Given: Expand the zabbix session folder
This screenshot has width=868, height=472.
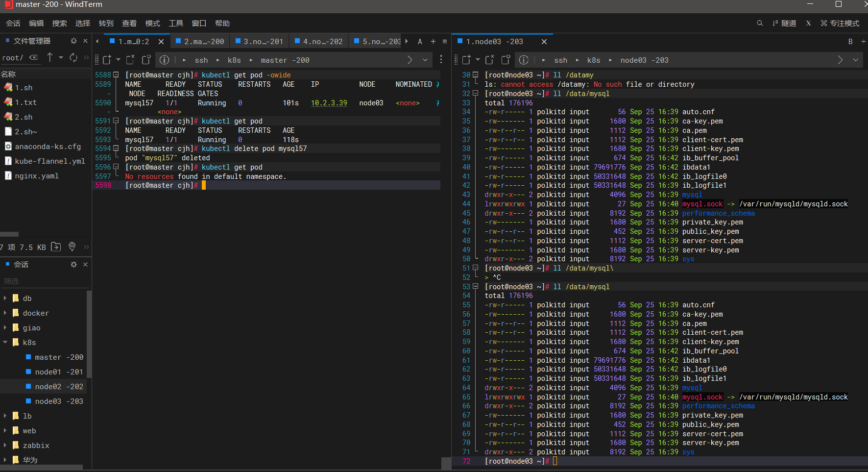Looking at the screenshot, I should click(x=5, y=445).
